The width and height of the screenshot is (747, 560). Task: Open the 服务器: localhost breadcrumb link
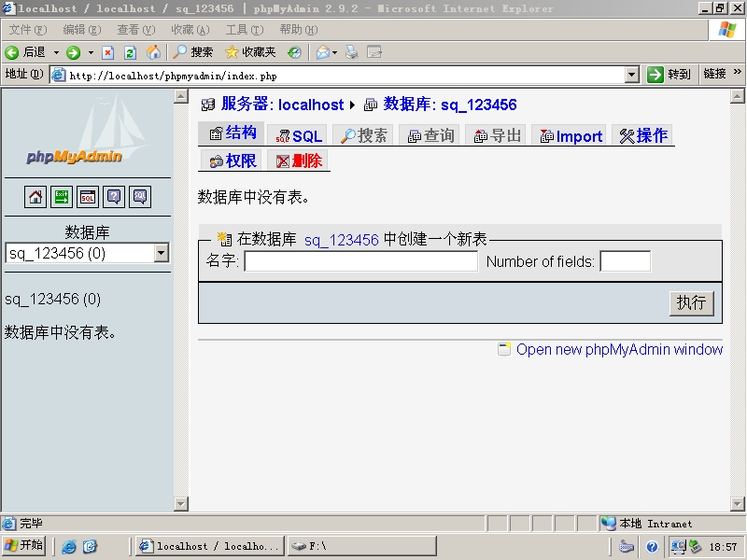[282, 105]
